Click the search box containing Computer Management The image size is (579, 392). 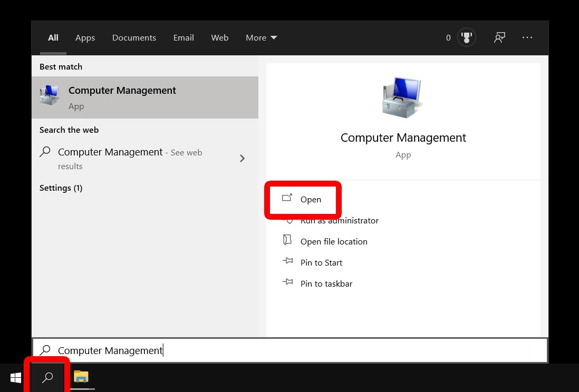coord(290,350)
